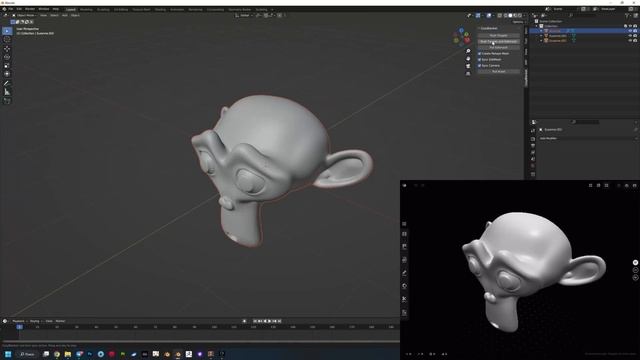Open Chrome from the taskbar
This screenshot has height=360, width=640.
coord(57,354)
